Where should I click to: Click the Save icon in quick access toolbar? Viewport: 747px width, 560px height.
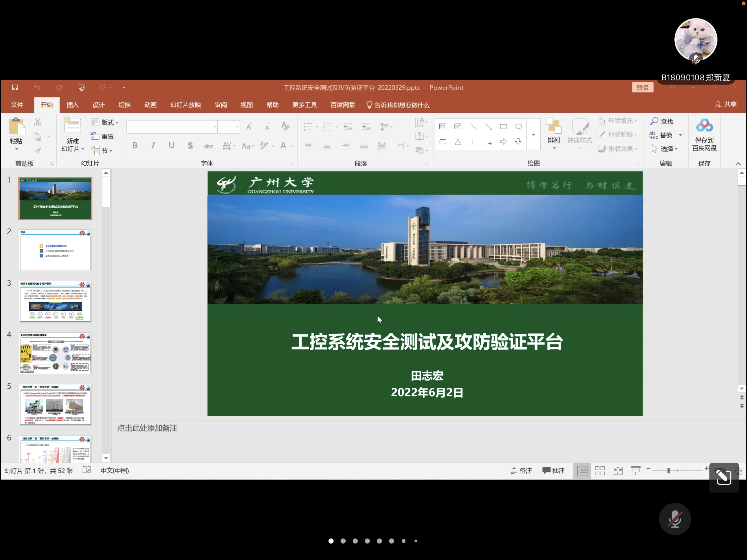15,87
